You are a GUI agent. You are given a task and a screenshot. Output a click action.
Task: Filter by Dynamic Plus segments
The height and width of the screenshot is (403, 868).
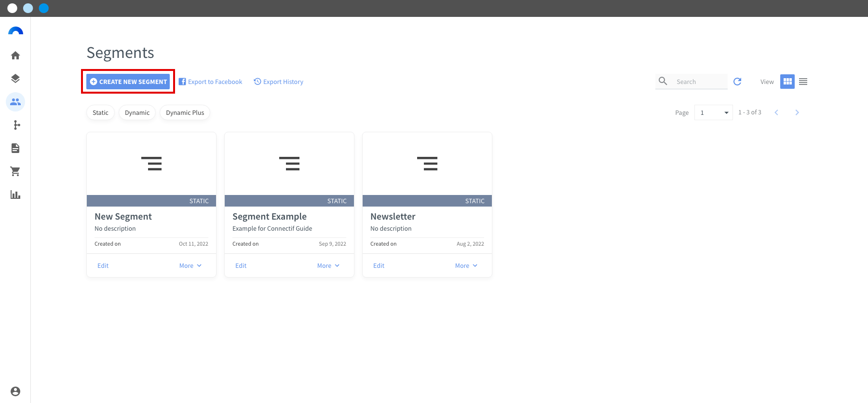point(185,112)
